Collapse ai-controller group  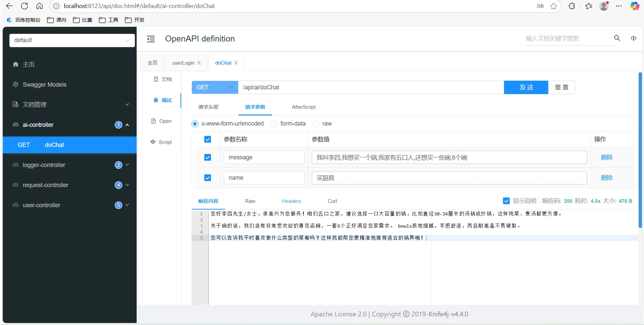tap(70, 125)
